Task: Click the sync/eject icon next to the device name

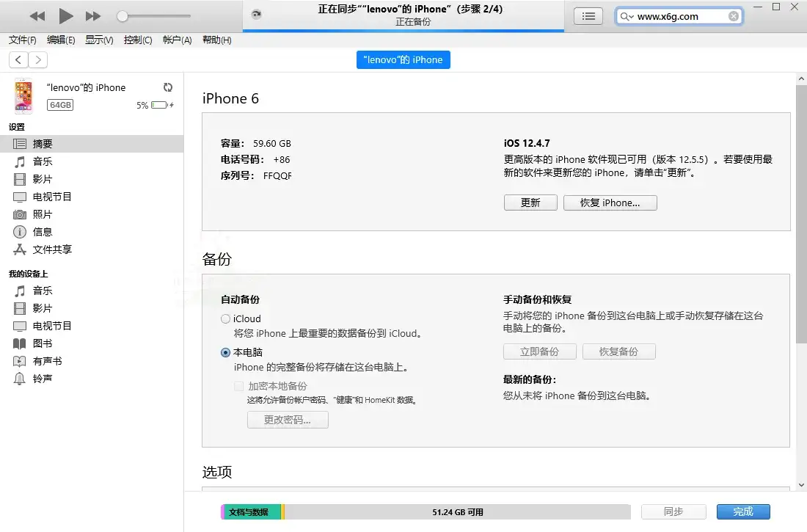Action: tap(168, 86)
